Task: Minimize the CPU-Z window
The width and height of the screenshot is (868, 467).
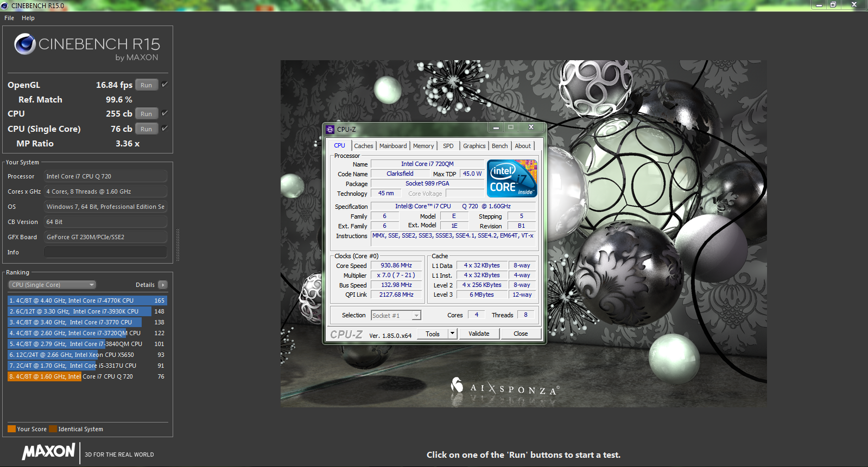Action: click(x=496, y=127)
